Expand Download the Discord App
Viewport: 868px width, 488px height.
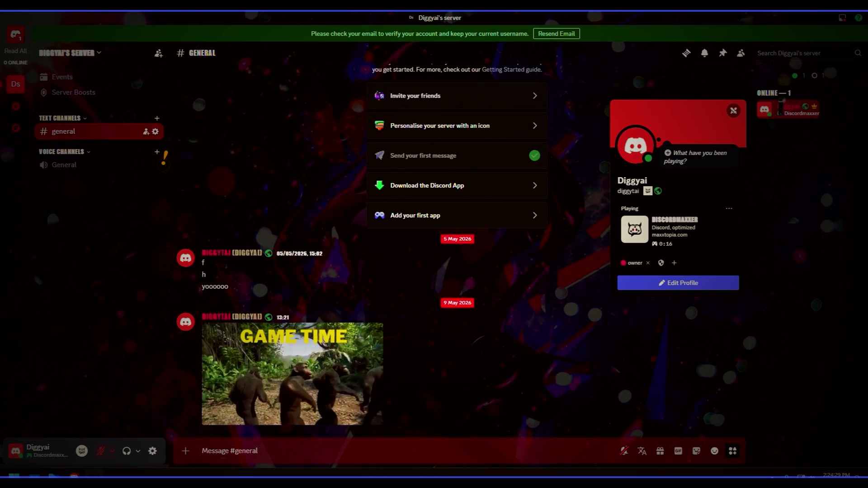457,186
